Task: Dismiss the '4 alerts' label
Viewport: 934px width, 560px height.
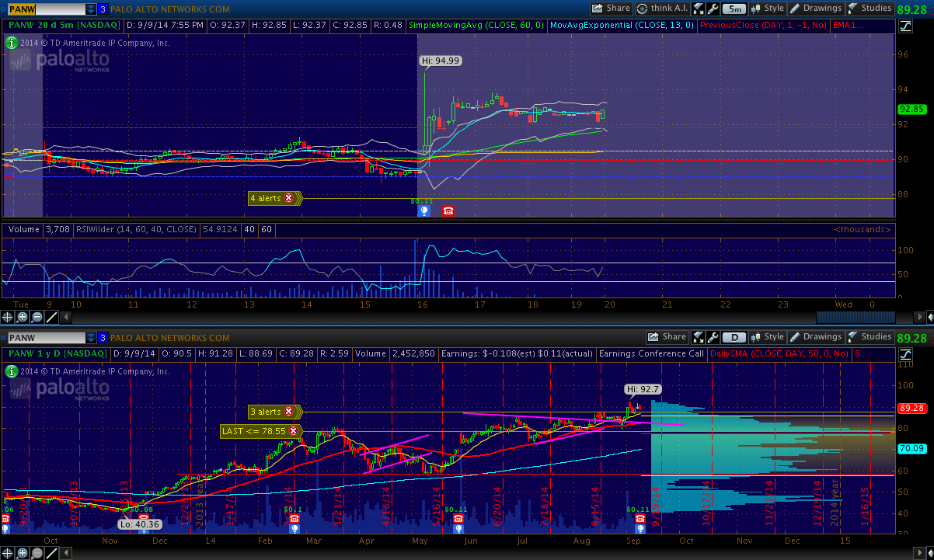Action: [289, 198]
